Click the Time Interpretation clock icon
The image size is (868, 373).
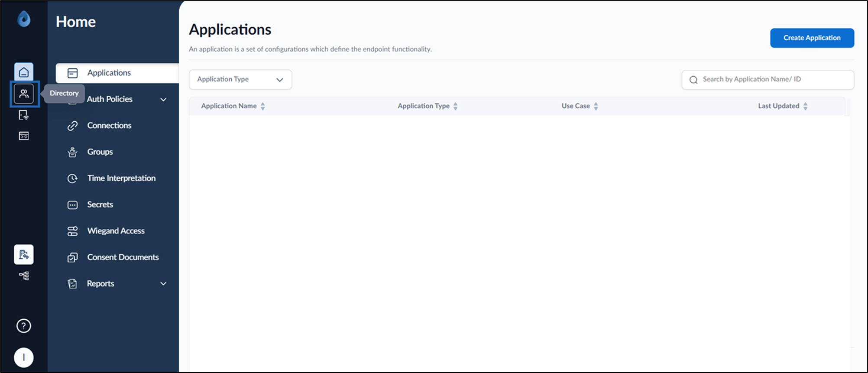click(x=72, y=178)
